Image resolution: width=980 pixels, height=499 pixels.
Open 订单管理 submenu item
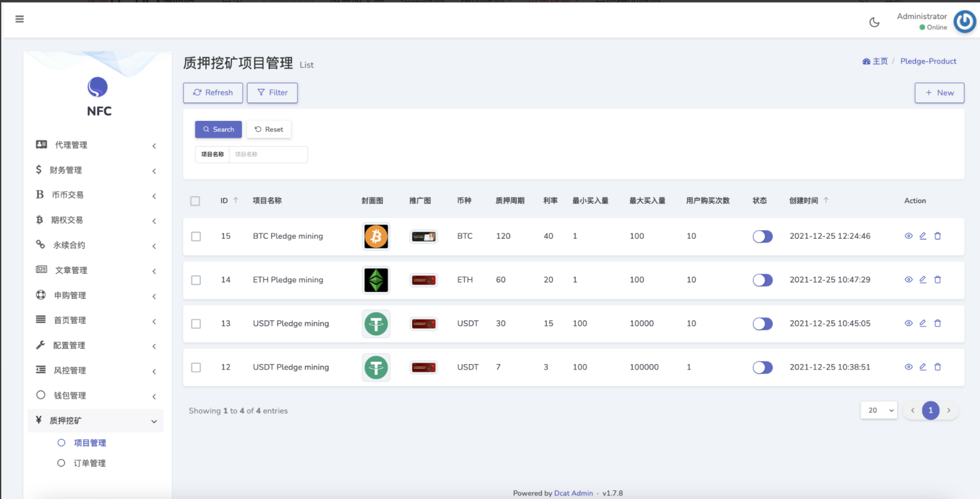[x=89, y=464]
